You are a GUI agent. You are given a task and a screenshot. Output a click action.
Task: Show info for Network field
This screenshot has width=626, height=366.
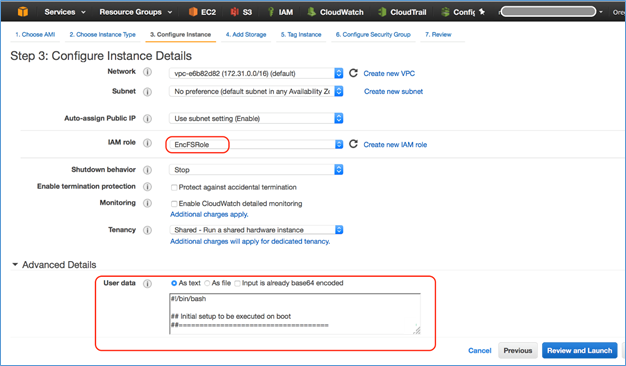pyautogui.click(x=147, y=72)
